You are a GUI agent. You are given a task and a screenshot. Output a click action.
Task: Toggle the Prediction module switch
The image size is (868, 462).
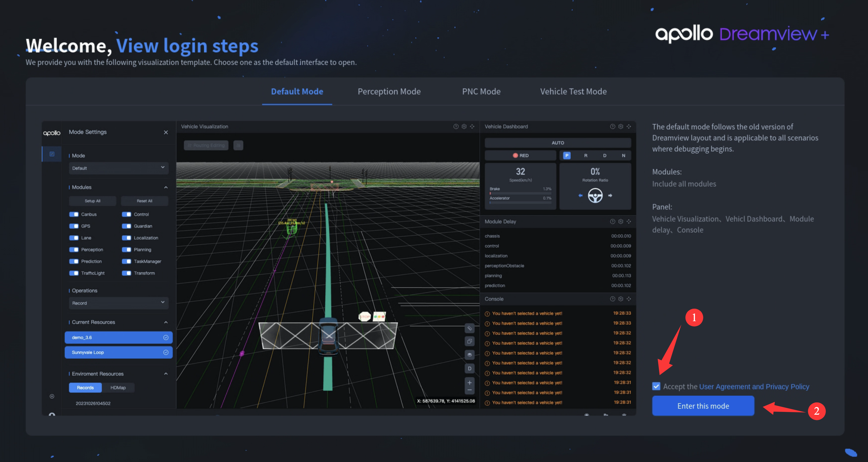pos(74,261)
